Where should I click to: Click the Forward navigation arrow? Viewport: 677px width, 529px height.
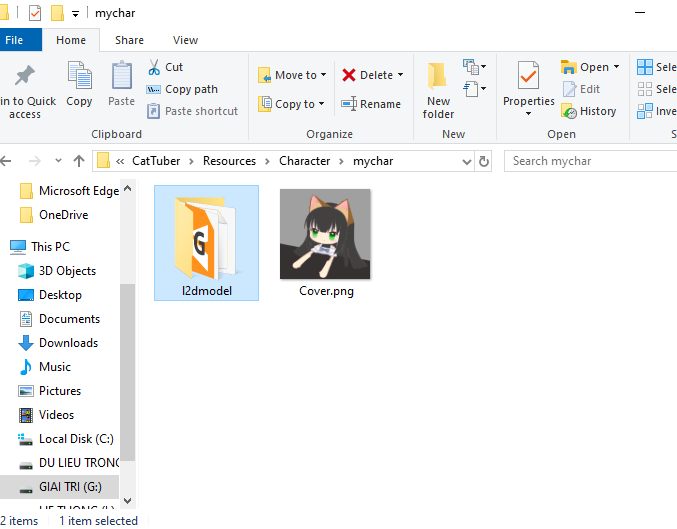35,161
